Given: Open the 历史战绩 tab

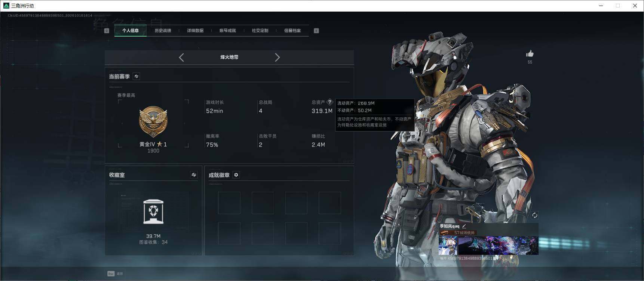Looking at the screenshot, I should pos(163,31).
